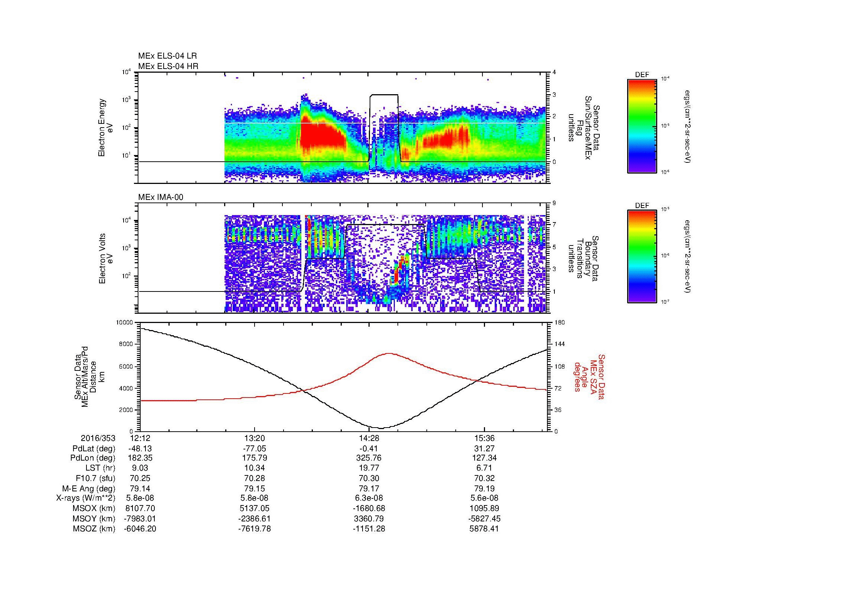The image size is (868, 613).
Task: Click the time tick label '12:12'
Action: 140,438
